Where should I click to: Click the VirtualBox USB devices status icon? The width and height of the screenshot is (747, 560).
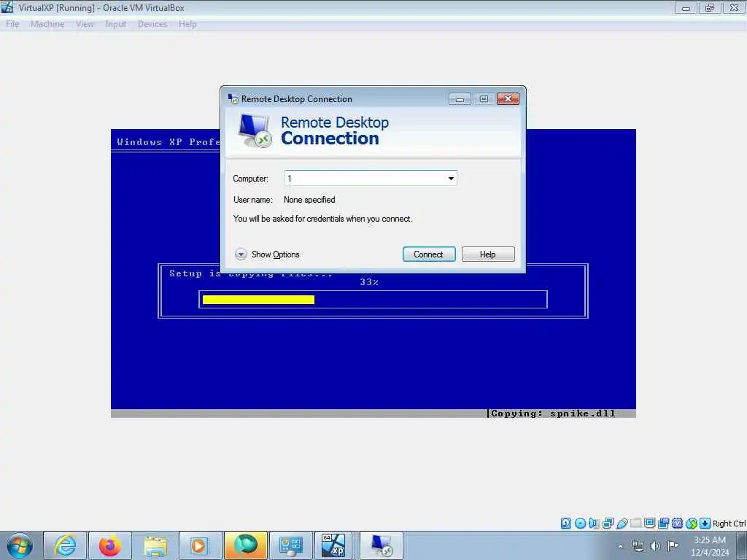622,524
